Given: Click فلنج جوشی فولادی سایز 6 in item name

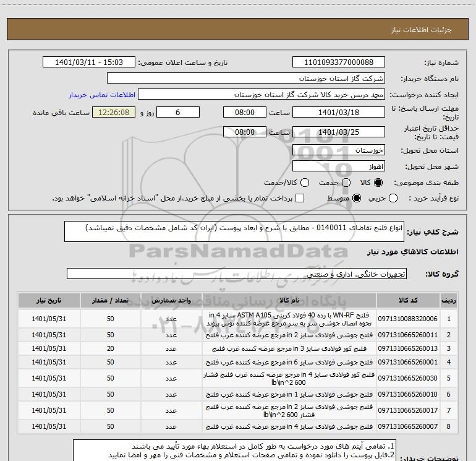Looking at the screenshot, I should 289,362.
